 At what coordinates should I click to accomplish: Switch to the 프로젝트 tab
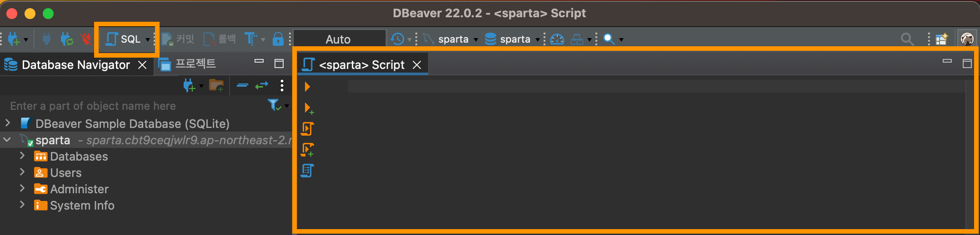(x=187, y=64)
